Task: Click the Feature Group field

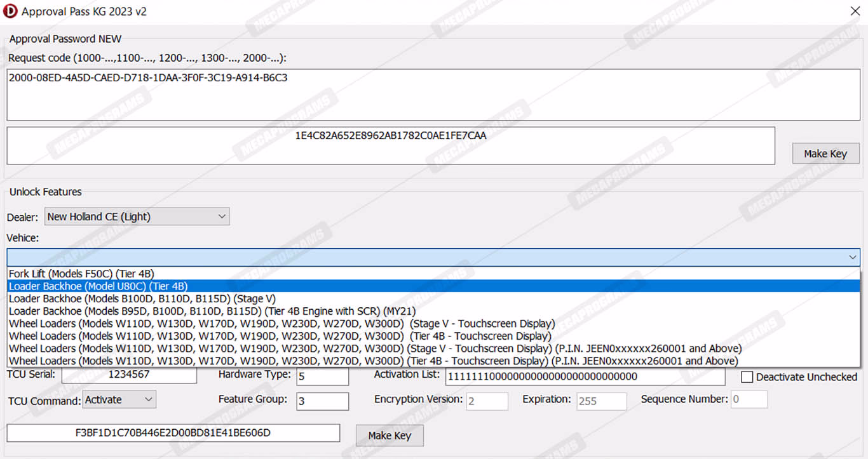Action: pyautogui.click(x=322, y=401)
